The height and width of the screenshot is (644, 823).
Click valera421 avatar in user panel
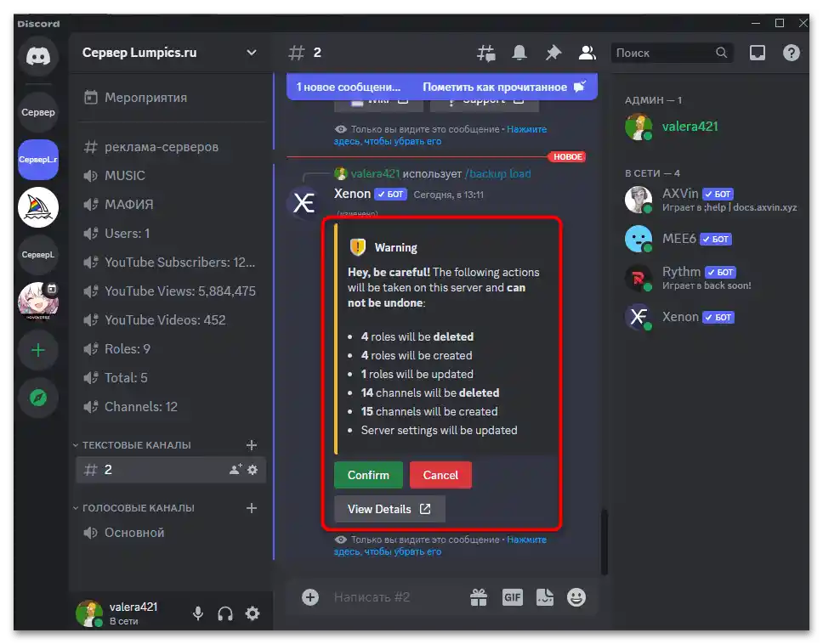point(89,613)
